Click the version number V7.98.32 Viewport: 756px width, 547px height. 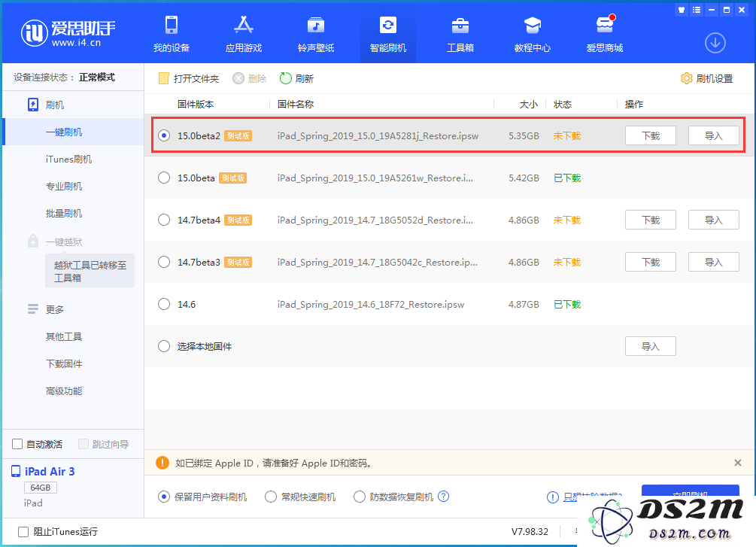pyautogui.click(x=530, y=531)
